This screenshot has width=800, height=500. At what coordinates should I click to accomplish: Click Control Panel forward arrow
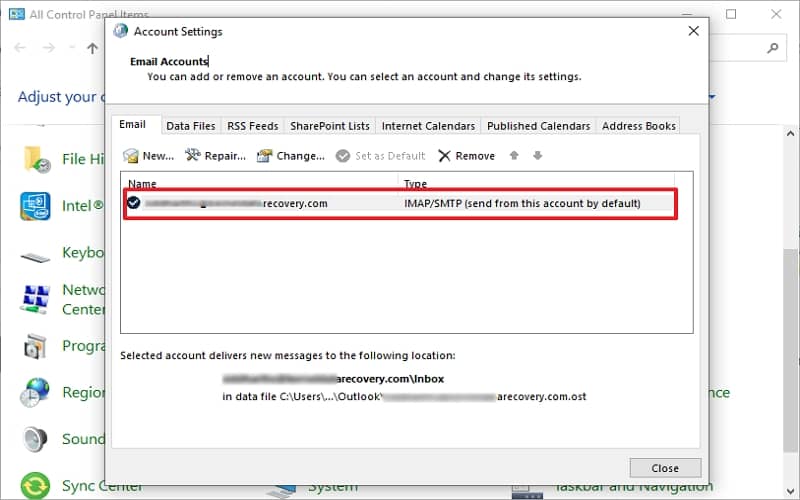(x=48, y=48)
